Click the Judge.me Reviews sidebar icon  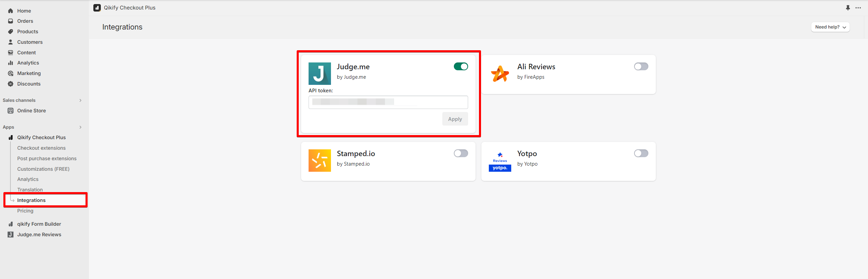click(x=11, y=235)
